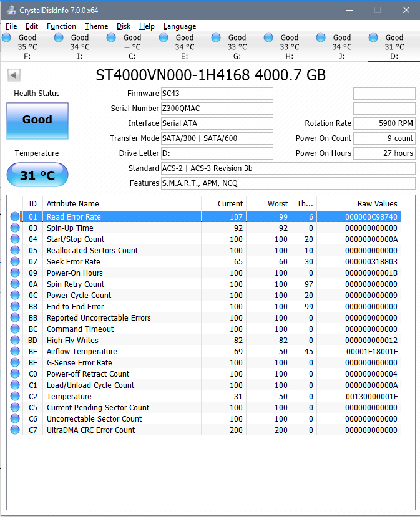Click the Rotation Rate value 5900 RPM

384,123
